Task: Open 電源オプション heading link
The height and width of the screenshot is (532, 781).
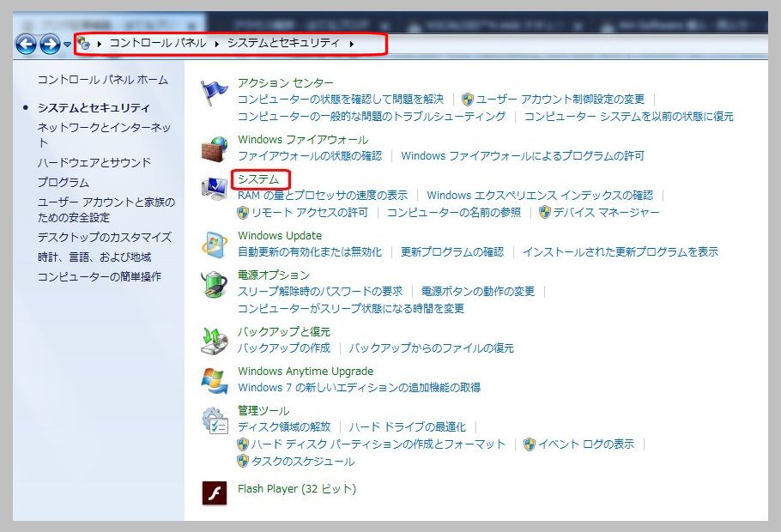Action: (274, 275)
